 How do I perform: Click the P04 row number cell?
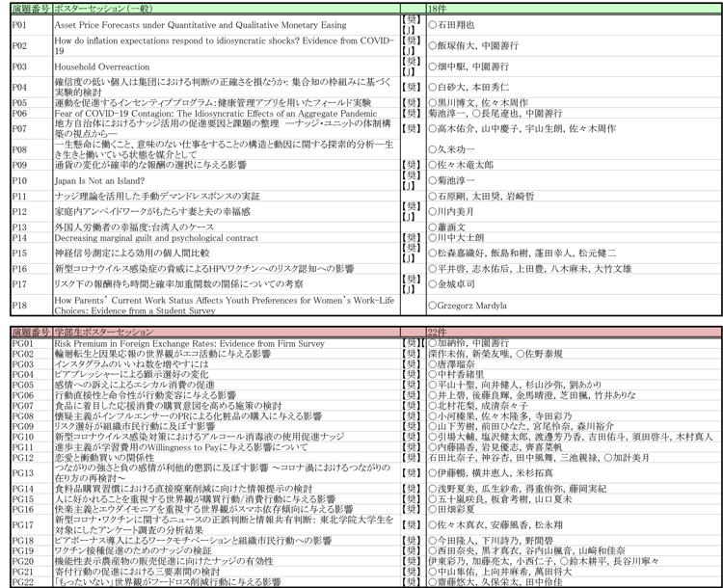click(32, 87)
